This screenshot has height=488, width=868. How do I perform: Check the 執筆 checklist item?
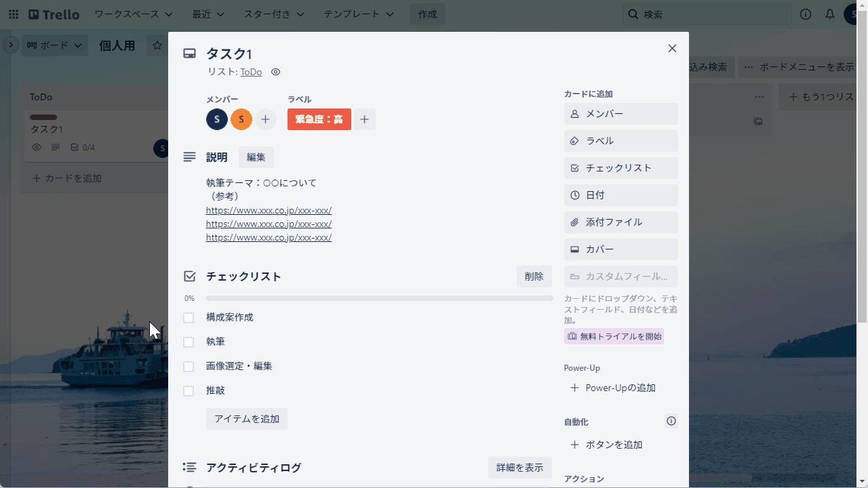[x=189, y=342]
